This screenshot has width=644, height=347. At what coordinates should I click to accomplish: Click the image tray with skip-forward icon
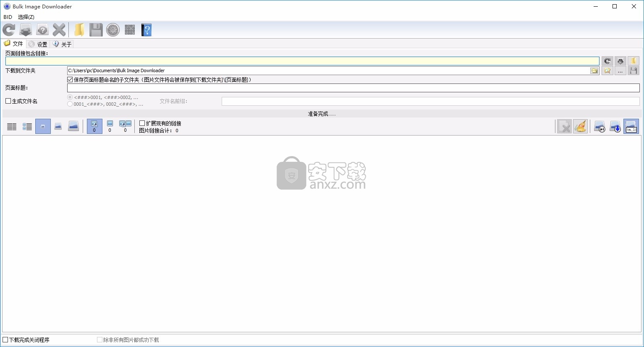[599, 126]
